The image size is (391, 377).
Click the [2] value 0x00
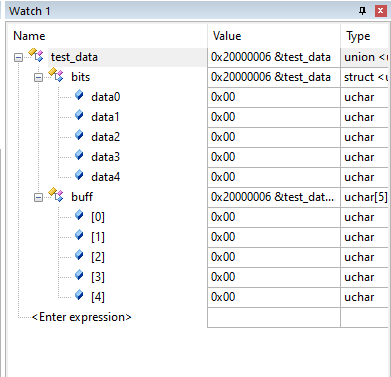[x=274, y=257]
